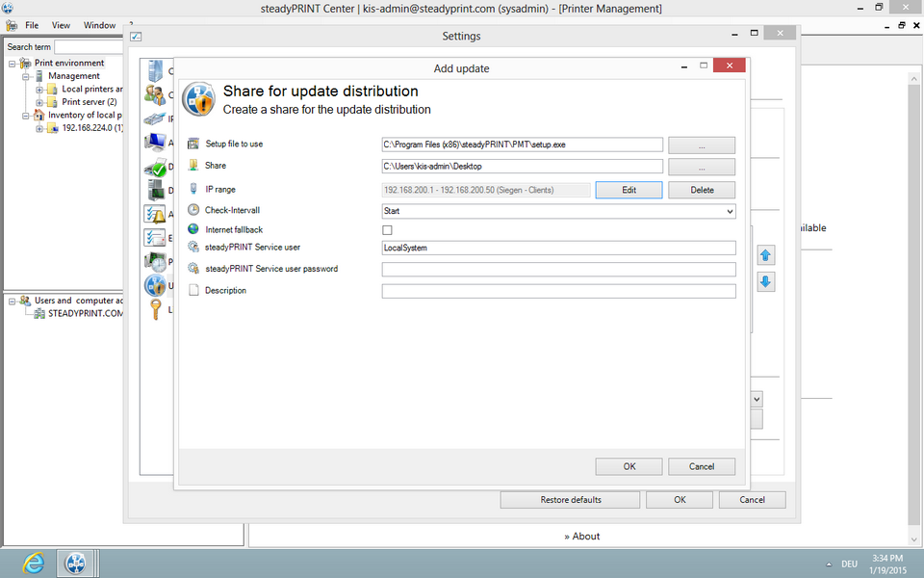Show hidden system tray icons
This screenshot has width=924, height=578.
829,565
